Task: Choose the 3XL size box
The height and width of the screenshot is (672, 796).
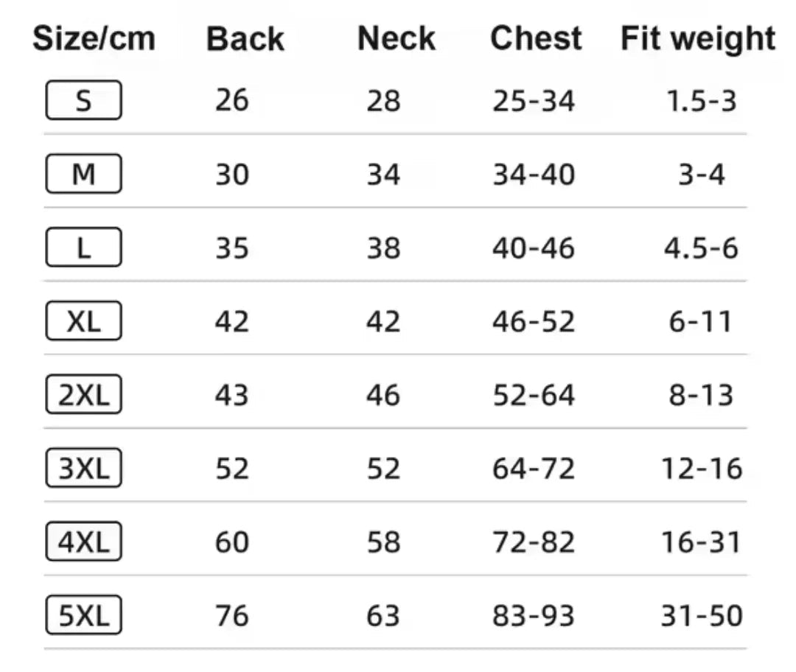Action: [84, 467]
